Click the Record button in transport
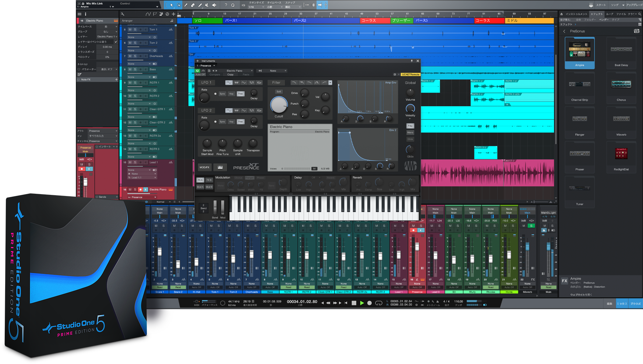 pyautogui.click(x=370, y=303)
